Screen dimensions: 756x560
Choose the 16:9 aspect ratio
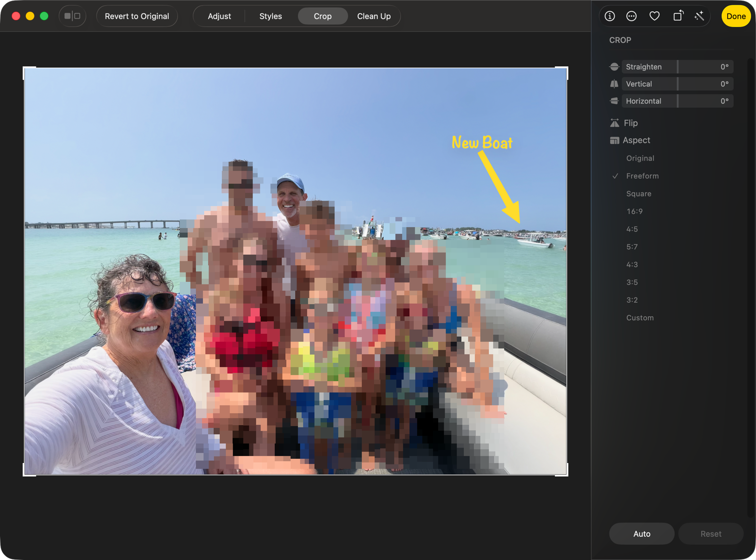click(x=634, y=211)
